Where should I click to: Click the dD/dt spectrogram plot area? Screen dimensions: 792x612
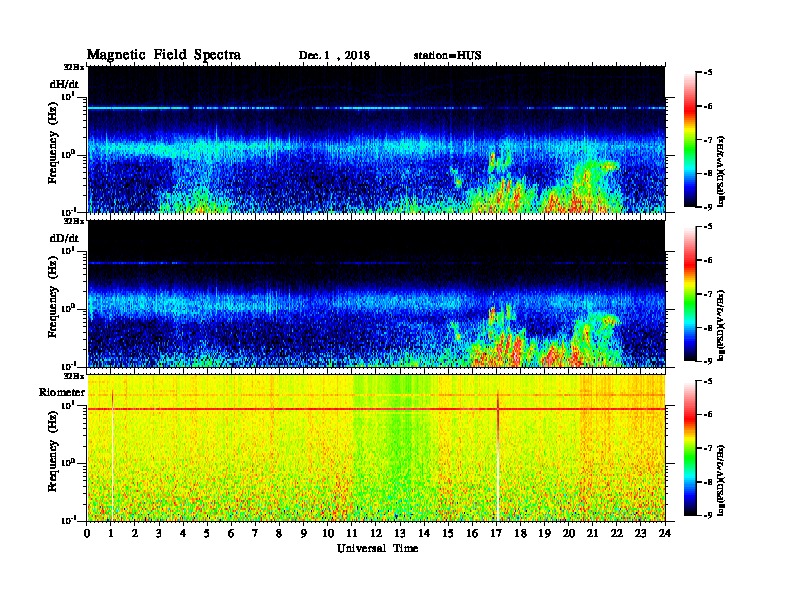coord(376,293)
